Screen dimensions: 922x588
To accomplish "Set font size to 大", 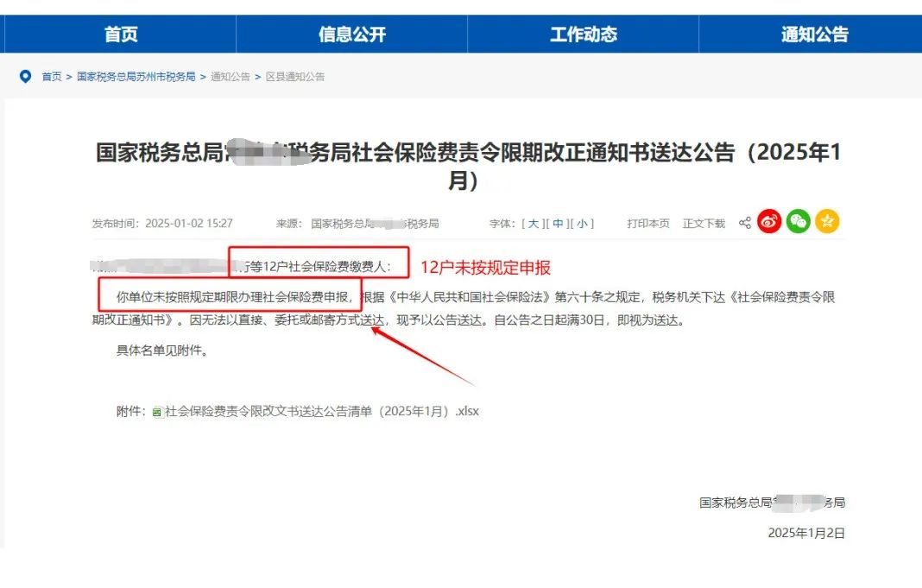I will coord(533,224).
